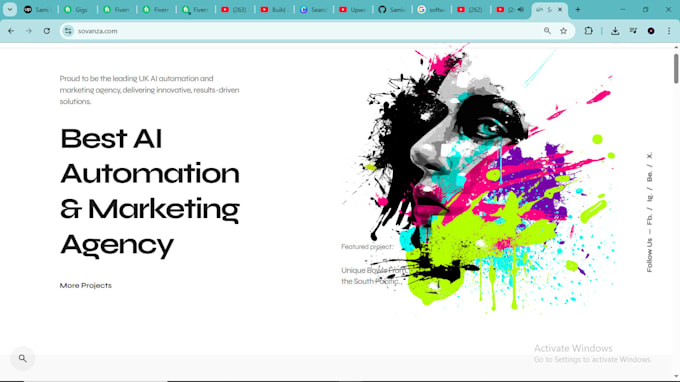Open the Be. Behance social link
This screenshot has height=382, width=680.
point(649,176)
